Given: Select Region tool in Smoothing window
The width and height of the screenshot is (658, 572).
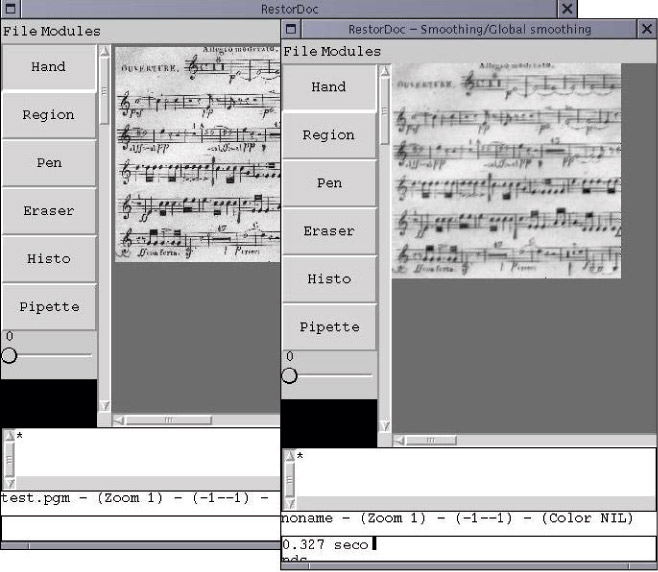Looking at the screenshot, I should pyautogui.click(x=329, y=135).
